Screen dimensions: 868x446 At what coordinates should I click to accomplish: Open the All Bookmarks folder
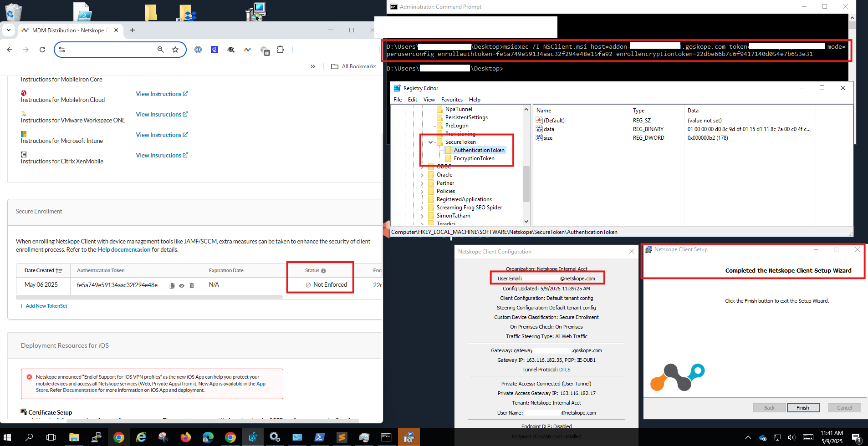pyautogui.click(x=354, y=66)
